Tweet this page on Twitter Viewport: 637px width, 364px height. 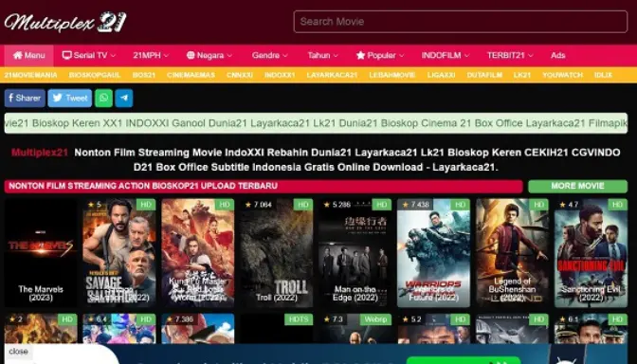(x=70, y=98)
